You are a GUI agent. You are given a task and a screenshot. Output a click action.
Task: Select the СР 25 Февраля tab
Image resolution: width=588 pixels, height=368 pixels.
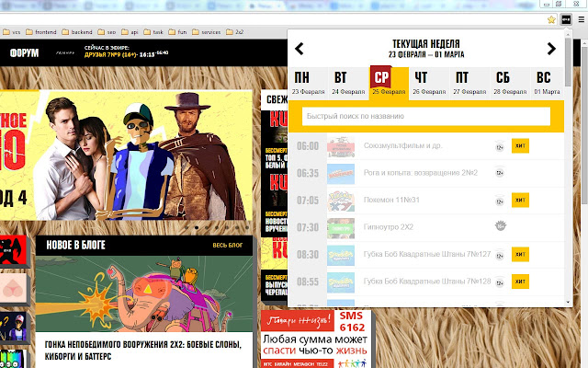[x=389, y=83]
